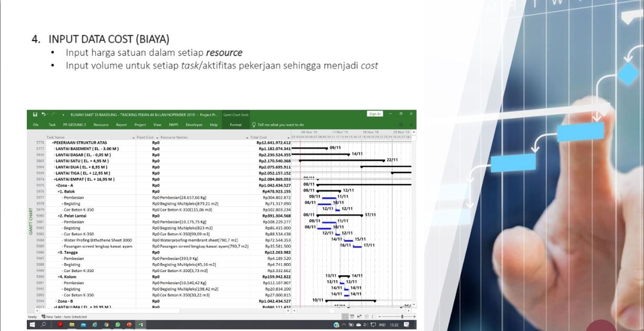The height and width of the screenshot is (331, 644).
Task: Click row number 5776
Action: 40,143
